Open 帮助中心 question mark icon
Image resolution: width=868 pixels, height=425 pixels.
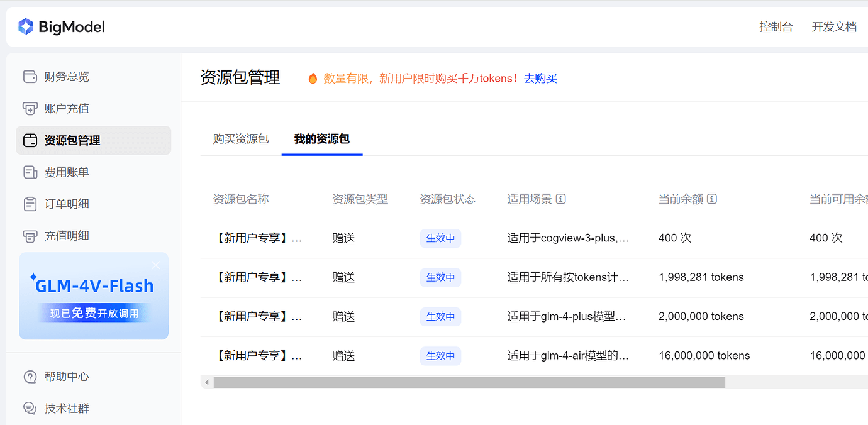[x=30, y=377]
